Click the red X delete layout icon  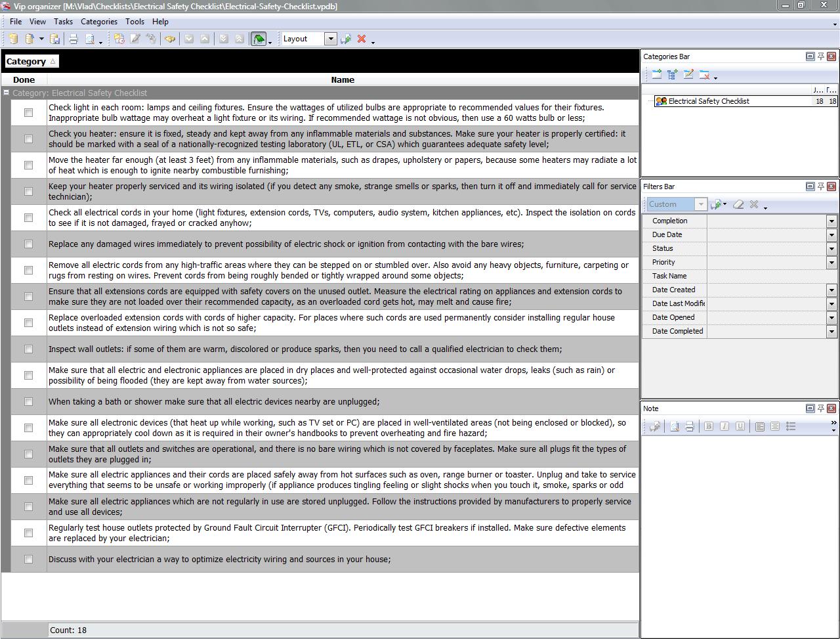(x=362, y=39)
